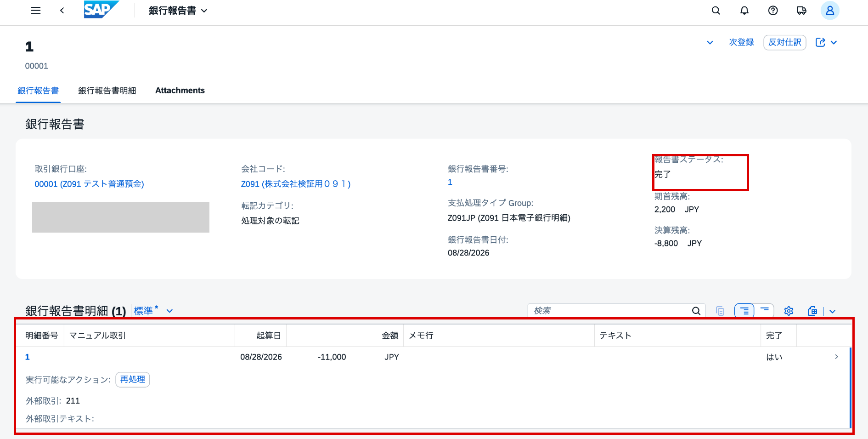The height and width of the screenshot is (439, 868).
Task: Export table to spreadsheet icon
Action: point(812,311)
